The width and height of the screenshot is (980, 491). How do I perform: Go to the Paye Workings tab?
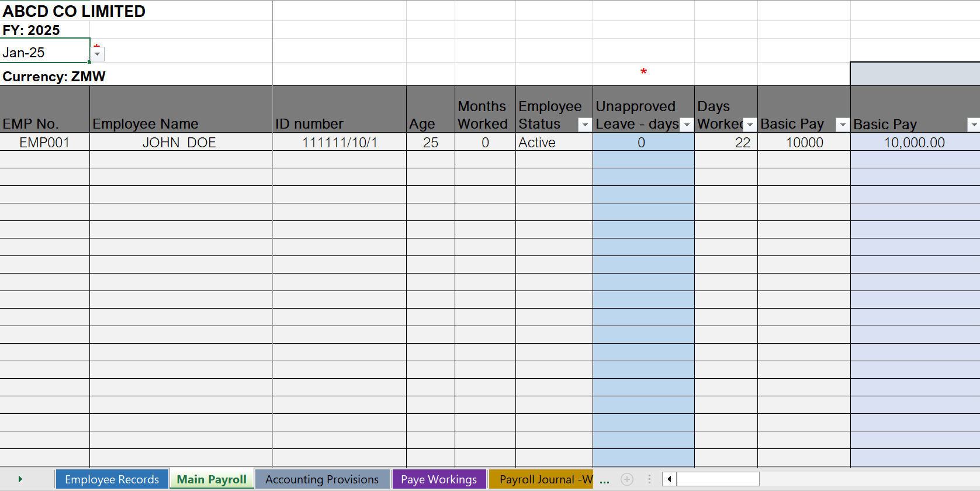click(439, 479)
